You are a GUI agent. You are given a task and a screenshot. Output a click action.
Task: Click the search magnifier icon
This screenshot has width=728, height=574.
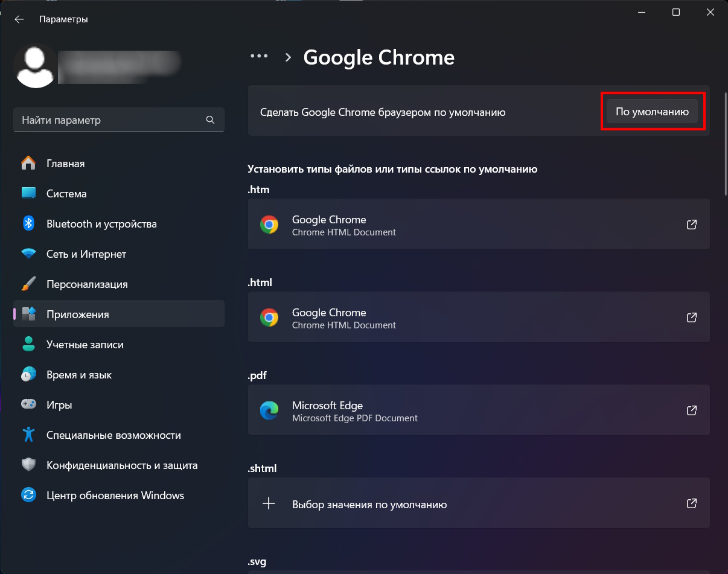click(x=210, y=120)
